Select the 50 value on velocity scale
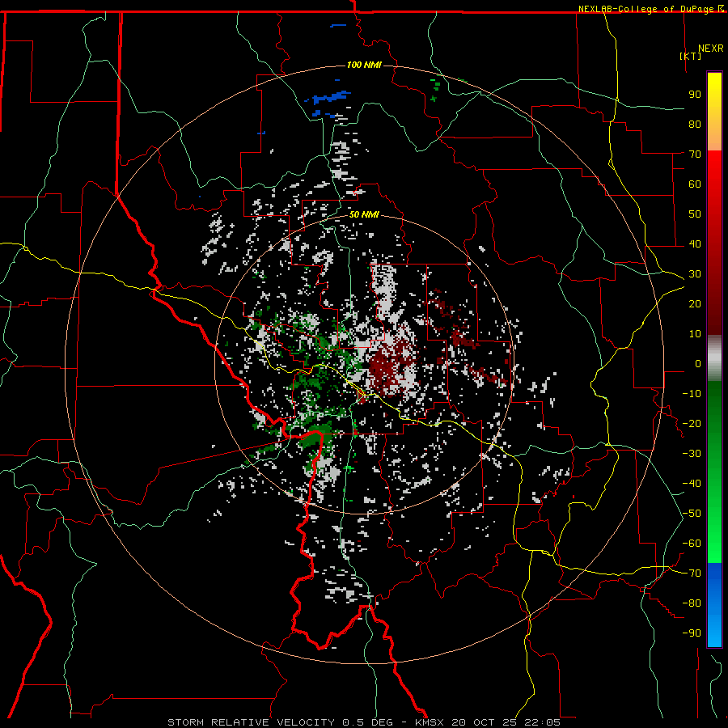728x728 pixels. click(695, 214)
